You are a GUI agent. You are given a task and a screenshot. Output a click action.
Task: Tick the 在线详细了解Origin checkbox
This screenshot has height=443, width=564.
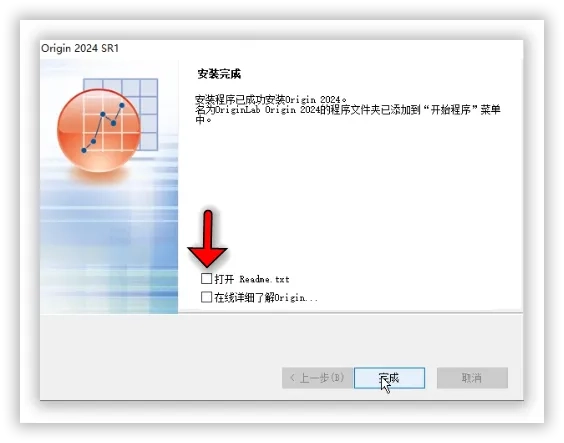(206, 297)
